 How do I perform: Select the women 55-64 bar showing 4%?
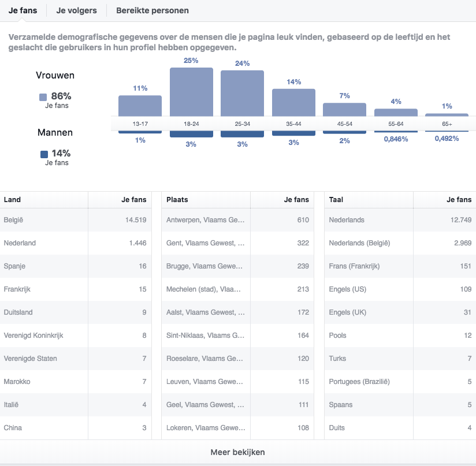pos(396,113)
